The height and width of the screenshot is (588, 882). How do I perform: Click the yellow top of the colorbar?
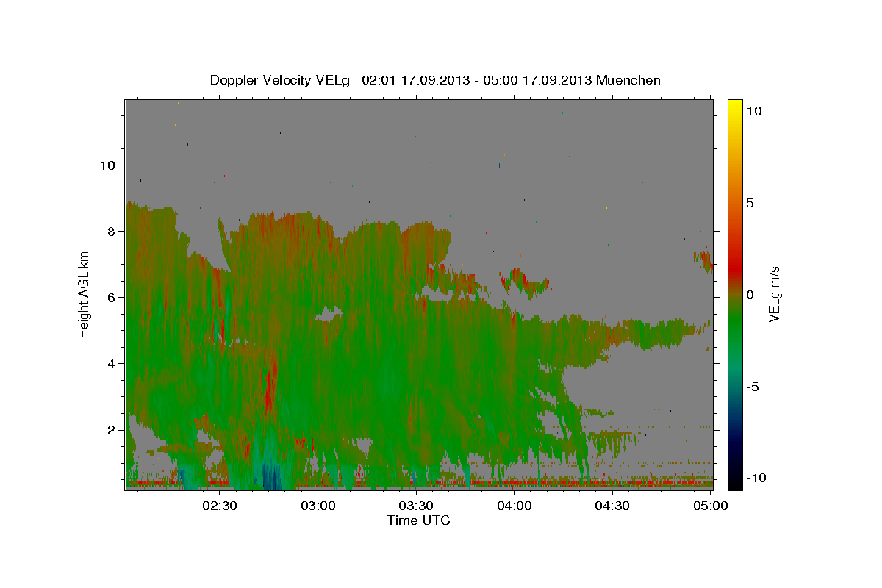point(735,107)
